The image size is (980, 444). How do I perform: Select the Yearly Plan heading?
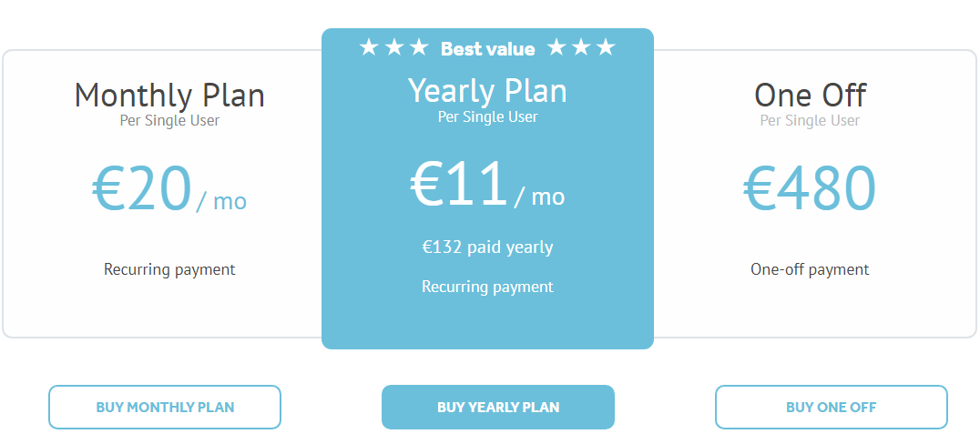pyautogui.click(x=487, y=91)
